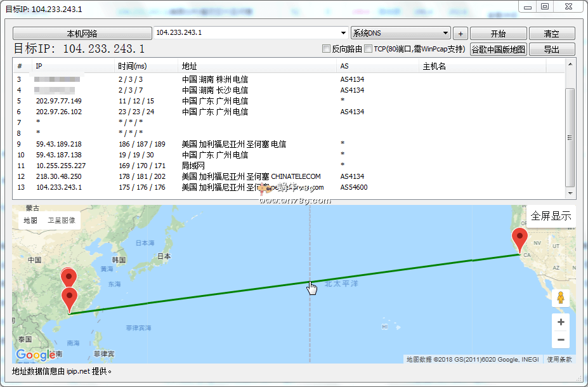
Task: Open the 系统DNS dropdown list
Action: 445,33
